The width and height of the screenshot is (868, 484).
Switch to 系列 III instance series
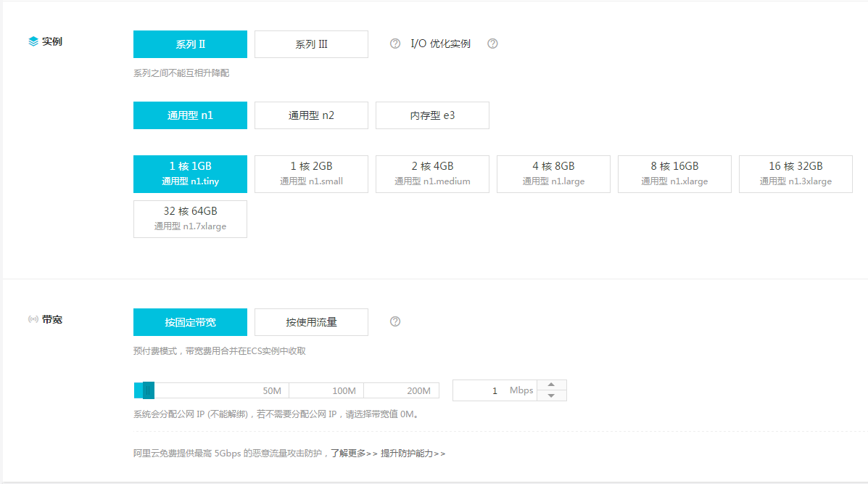coord(311,44)
